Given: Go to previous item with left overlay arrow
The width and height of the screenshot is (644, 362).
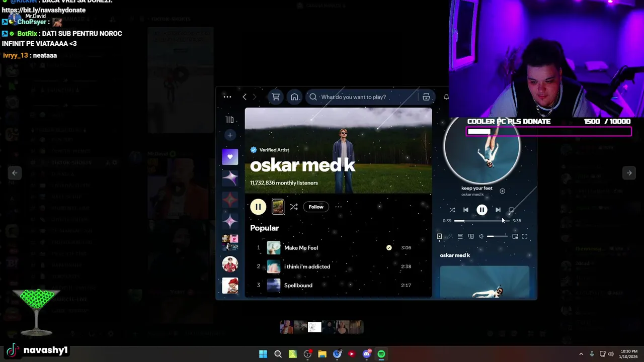Looking at the screenshot, I should coord(15,173).
